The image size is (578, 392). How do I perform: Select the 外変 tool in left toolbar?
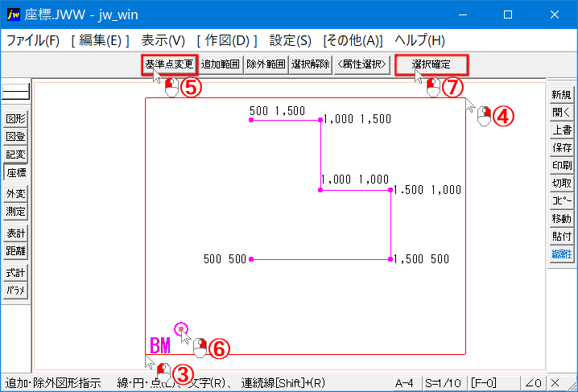(15, 194)
